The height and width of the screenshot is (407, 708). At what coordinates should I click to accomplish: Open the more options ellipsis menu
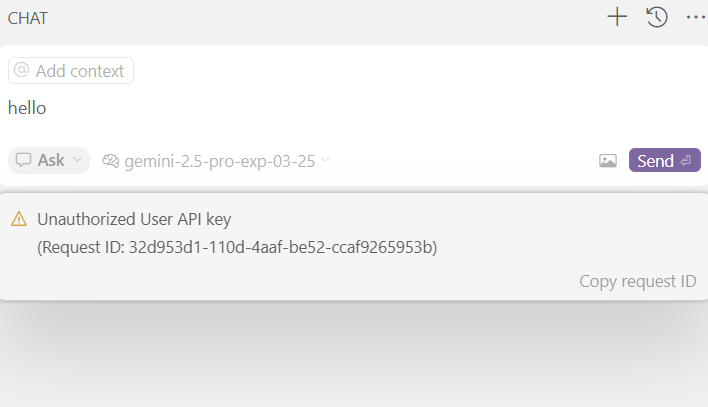click(x=696, y=17)
